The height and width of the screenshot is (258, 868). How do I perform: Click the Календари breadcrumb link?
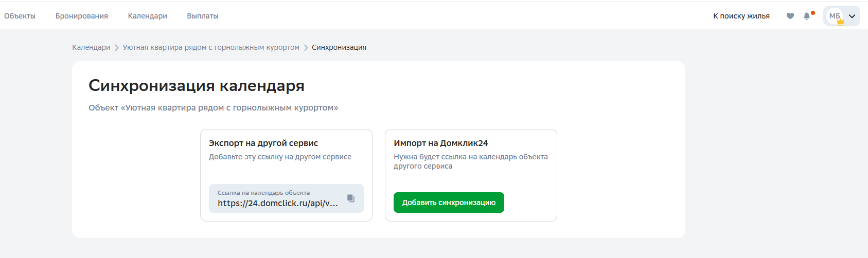[91, 47]
